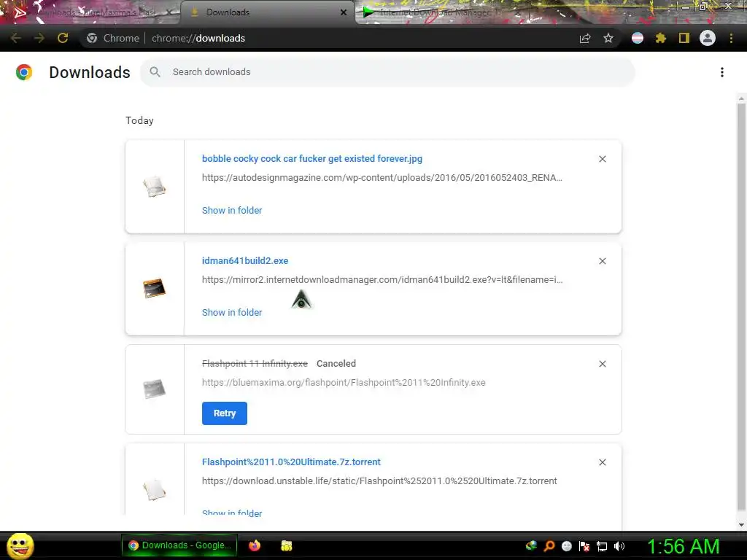Open Chrome's three-dot main menu in toolbar
The width and height of the screenshot is (747, 560).
[x=731, y=38]
